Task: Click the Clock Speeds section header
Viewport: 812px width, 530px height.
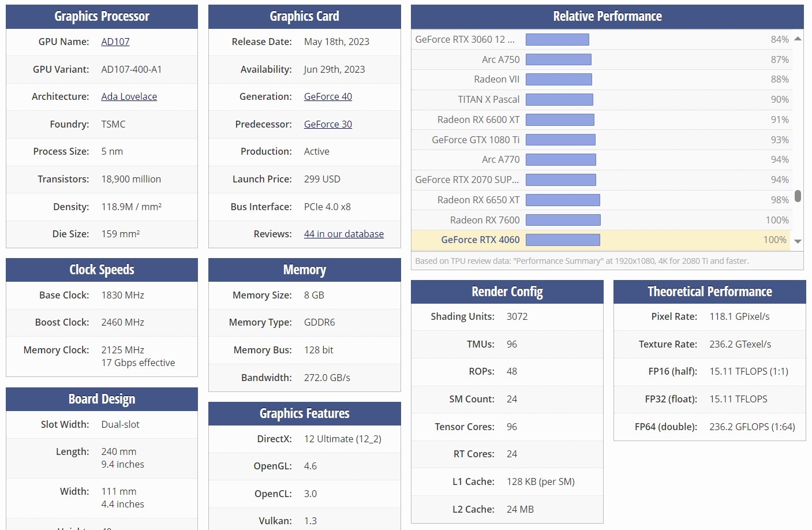Action: 102,270
